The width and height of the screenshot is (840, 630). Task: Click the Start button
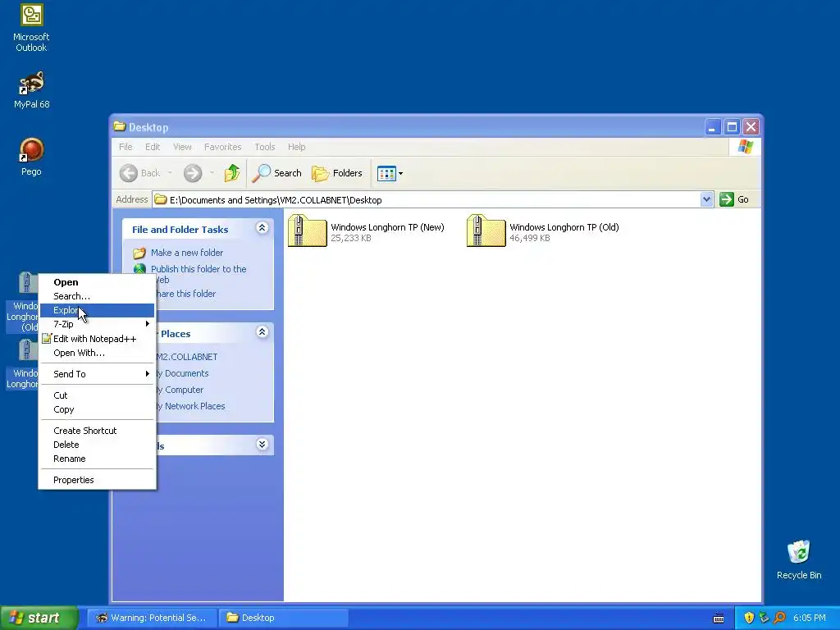pos(39,618)
